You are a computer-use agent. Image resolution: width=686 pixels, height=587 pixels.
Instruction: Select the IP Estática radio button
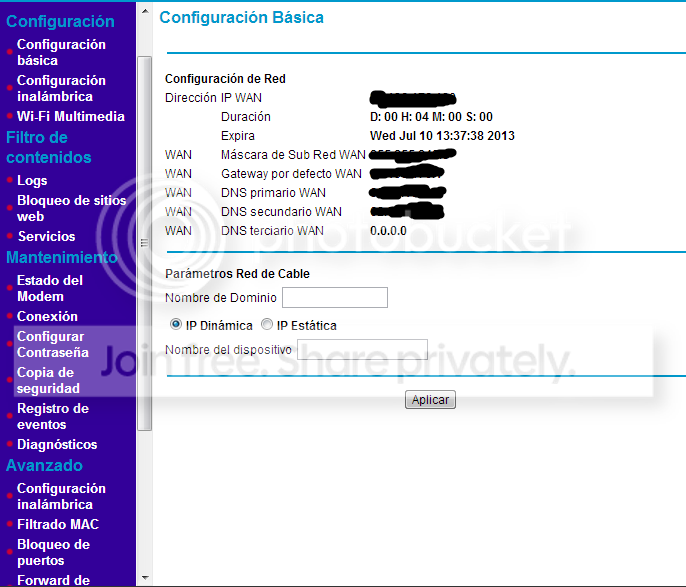click(267, 325)
